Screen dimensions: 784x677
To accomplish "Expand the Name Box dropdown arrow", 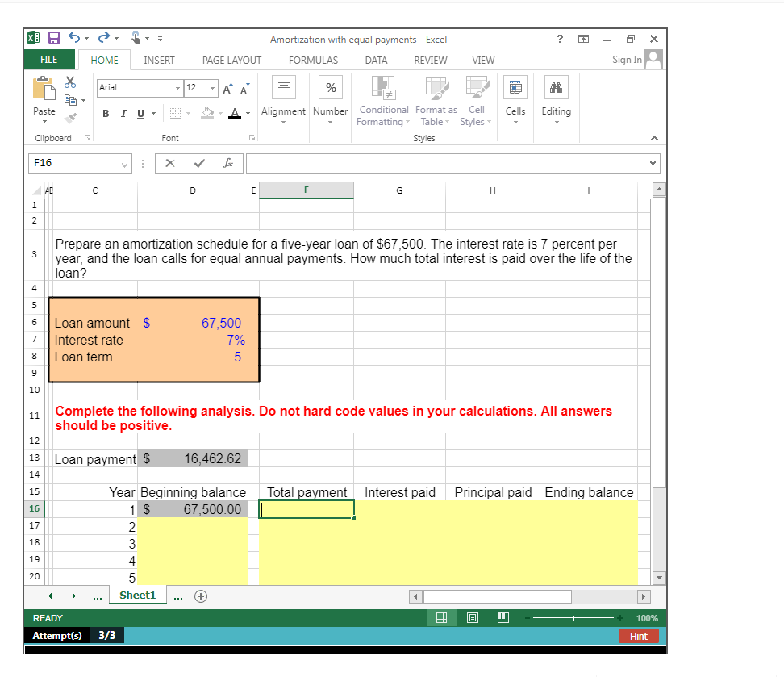I will click(x=123, y=163).
